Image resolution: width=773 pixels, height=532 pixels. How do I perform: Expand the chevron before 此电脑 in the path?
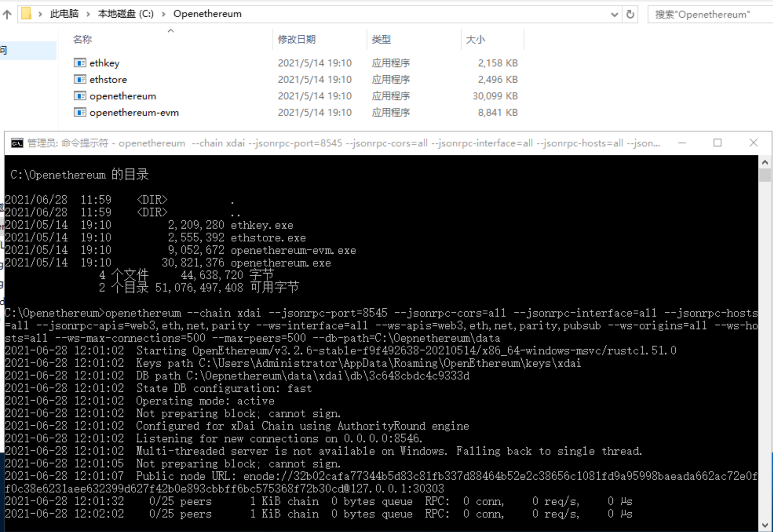point(40,14)
